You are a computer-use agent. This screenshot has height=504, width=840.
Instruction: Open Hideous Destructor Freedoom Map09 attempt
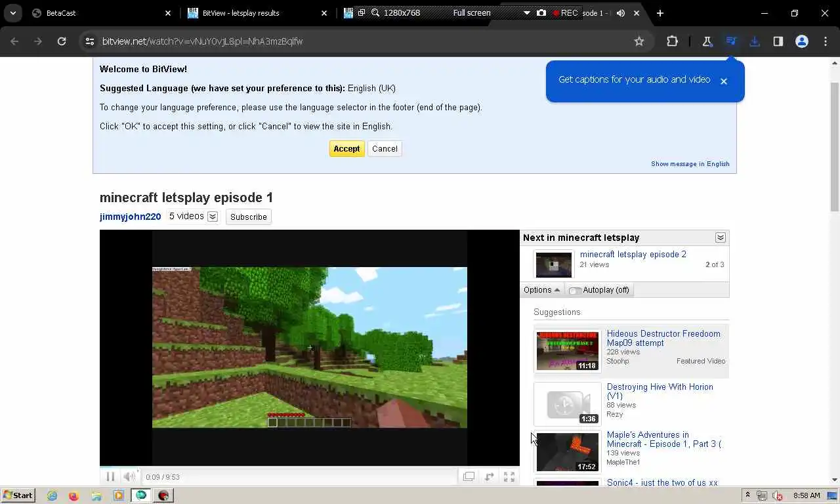[x=663, y=338]
